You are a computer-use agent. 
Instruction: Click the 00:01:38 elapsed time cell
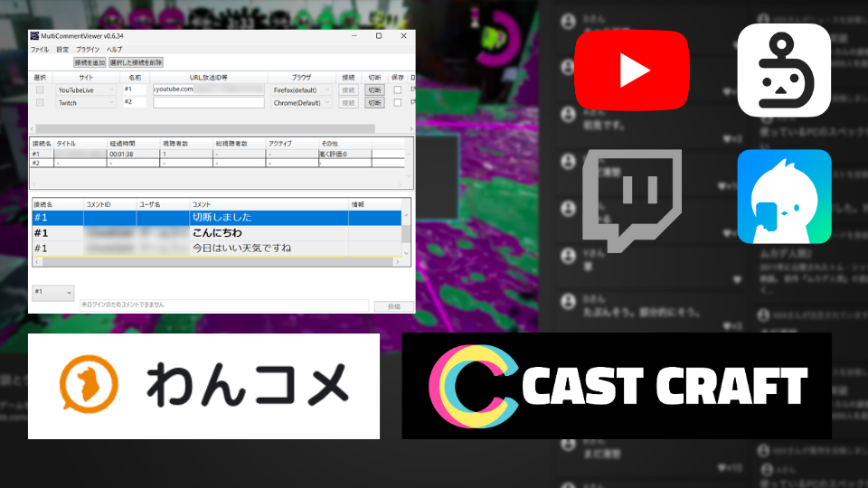pos(133,155)
